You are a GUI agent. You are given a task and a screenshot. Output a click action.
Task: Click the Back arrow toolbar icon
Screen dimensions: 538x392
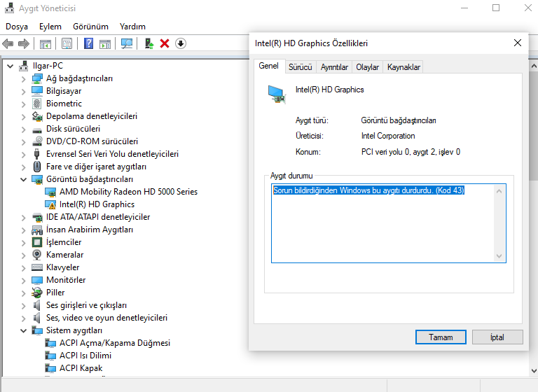[8, 43]
